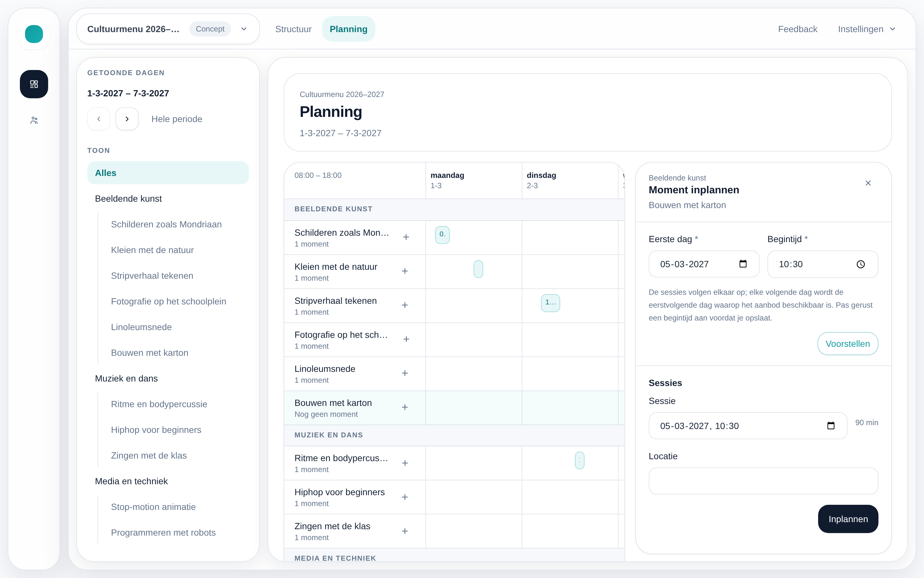Screen dimensions: 924x578
Task: Click the Inplannen button
Action: click(x=848, y=519)
